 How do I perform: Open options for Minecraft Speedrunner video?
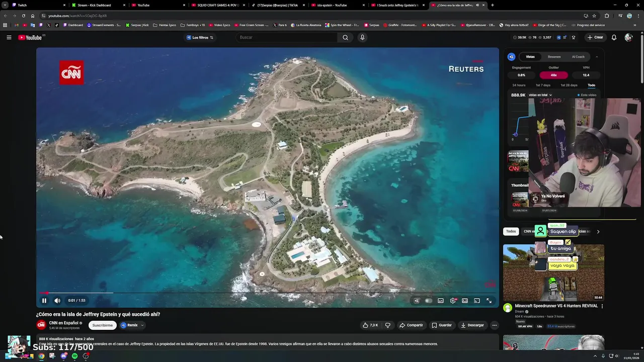tap(602, 306)
